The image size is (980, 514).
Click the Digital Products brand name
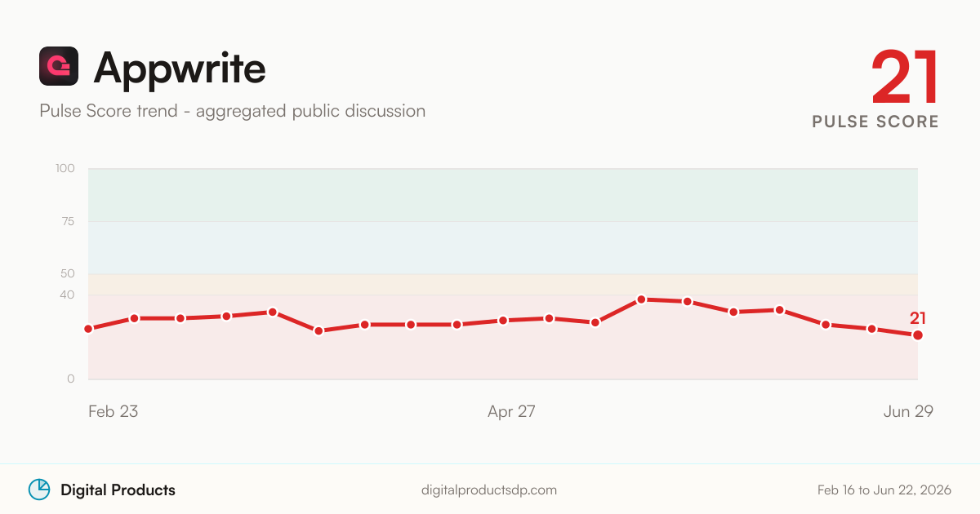tap(118, 490)
